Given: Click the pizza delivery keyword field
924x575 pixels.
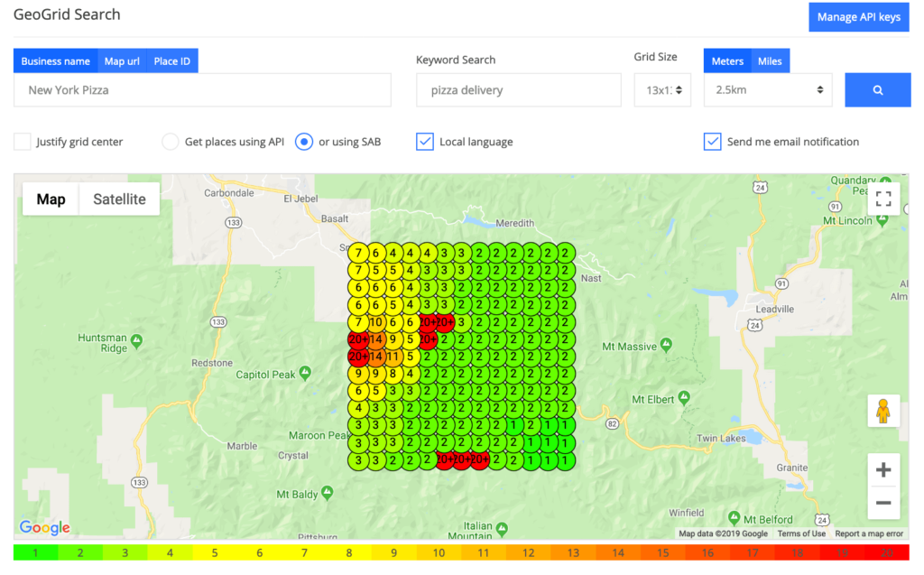Looking at the screenshot, I should [518, 89].
